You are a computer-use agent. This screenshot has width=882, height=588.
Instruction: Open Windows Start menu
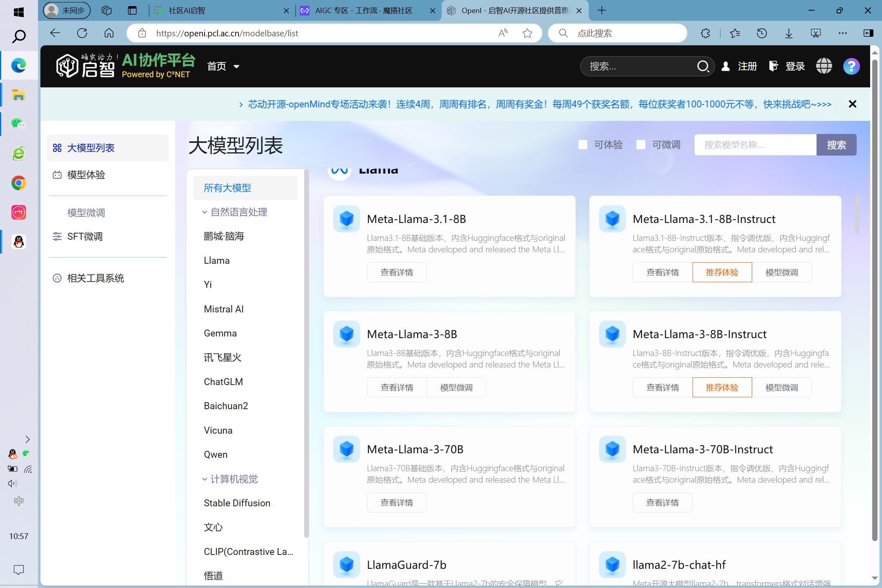(19, 12)
